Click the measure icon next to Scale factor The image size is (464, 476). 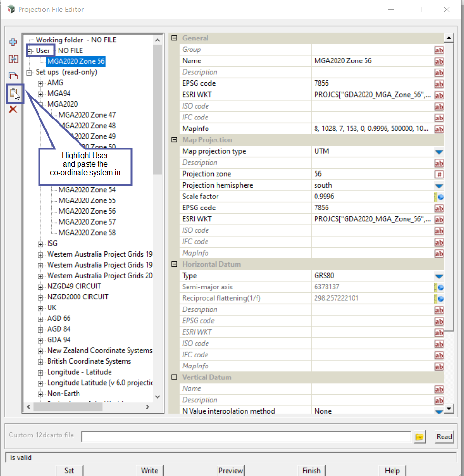439,197
